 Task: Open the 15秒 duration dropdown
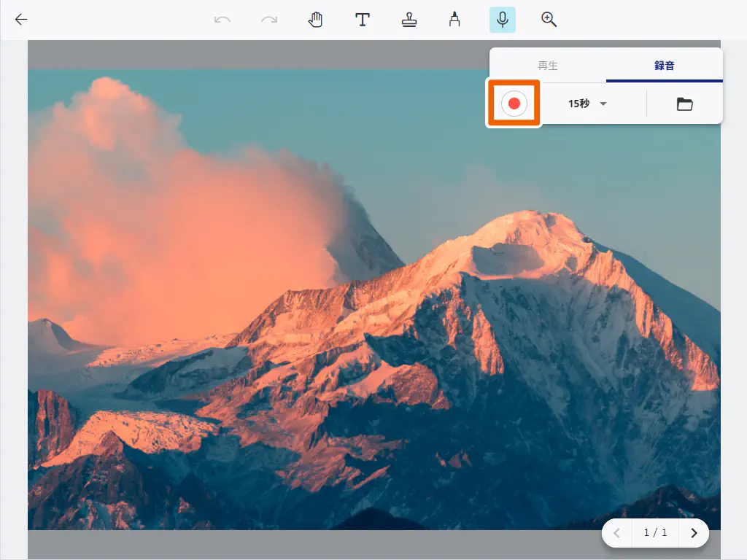click(x=579, y=104)
